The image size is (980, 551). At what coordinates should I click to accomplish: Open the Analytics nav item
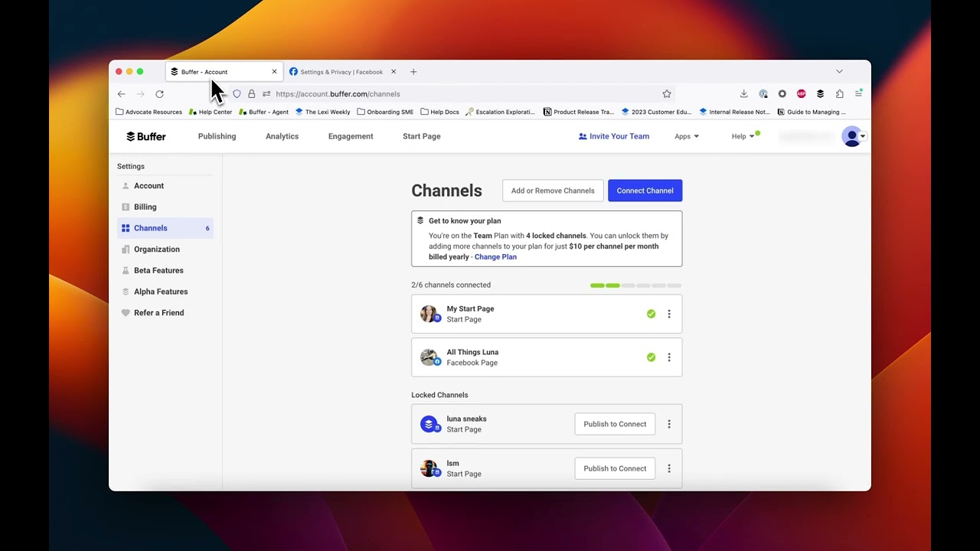(282, 136)
